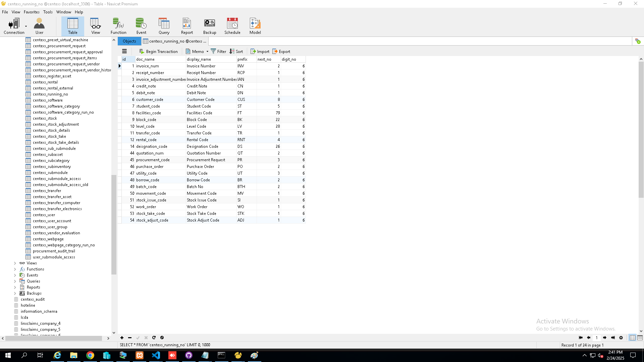644x362 pixels.
Task: Expand the Views tree node
Action: [15, 263]
